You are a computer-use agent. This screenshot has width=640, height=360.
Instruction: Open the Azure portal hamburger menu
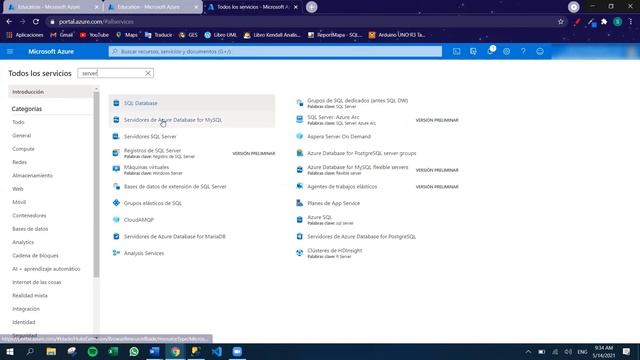coord(10,51)
